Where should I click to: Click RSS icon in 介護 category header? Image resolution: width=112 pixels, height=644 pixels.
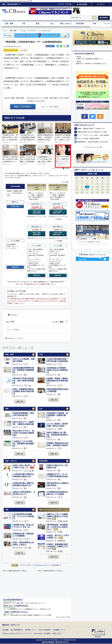coord(67,355)
